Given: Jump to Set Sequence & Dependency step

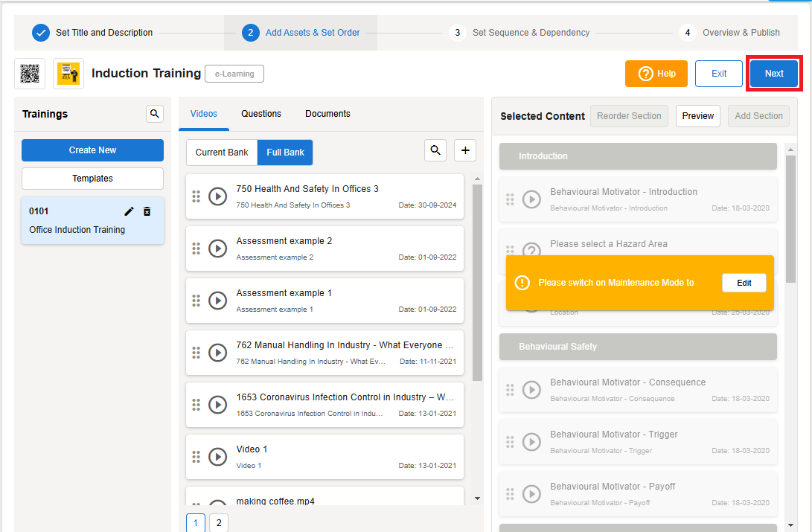Looking at the screenshot, I should (531, 33).
